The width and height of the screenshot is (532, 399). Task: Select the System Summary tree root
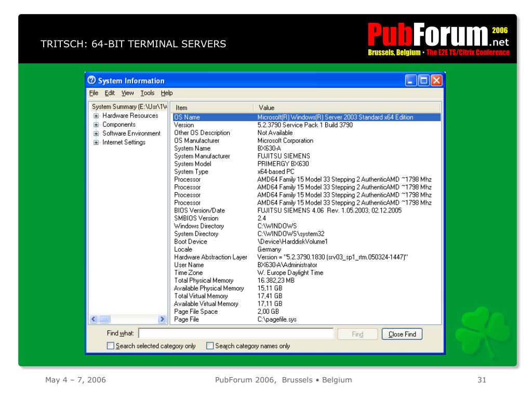point(129,107)
